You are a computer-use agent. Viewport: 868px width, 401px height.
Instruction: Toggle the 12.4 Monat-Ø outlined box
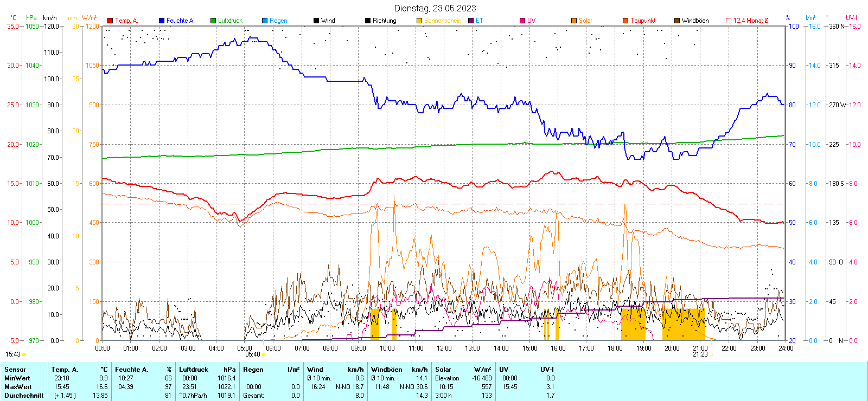click(729, 21)
